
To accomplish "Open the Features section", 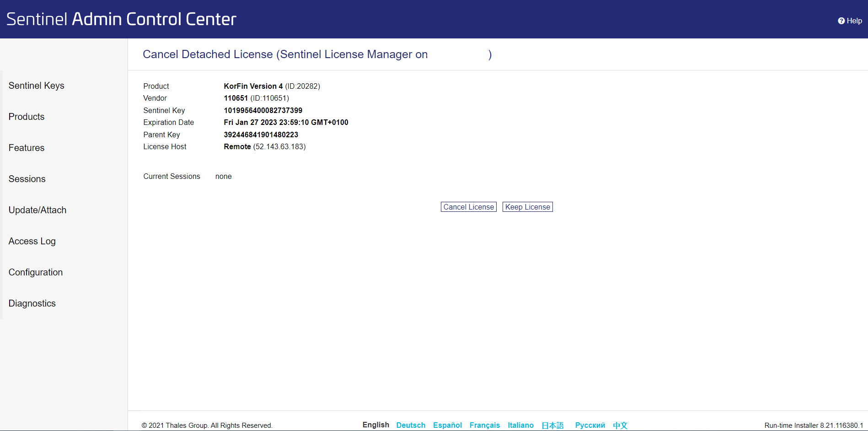I will [27, 148].
